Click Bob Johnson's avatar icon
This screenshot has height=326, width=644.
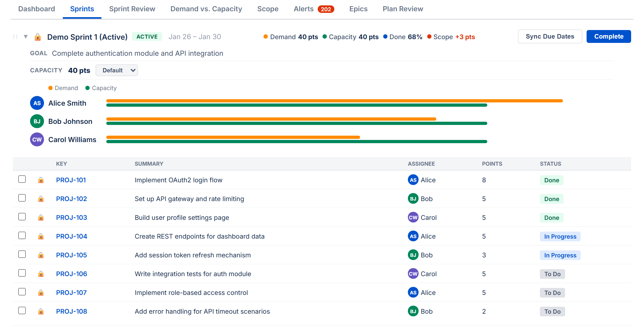[37, 121]
